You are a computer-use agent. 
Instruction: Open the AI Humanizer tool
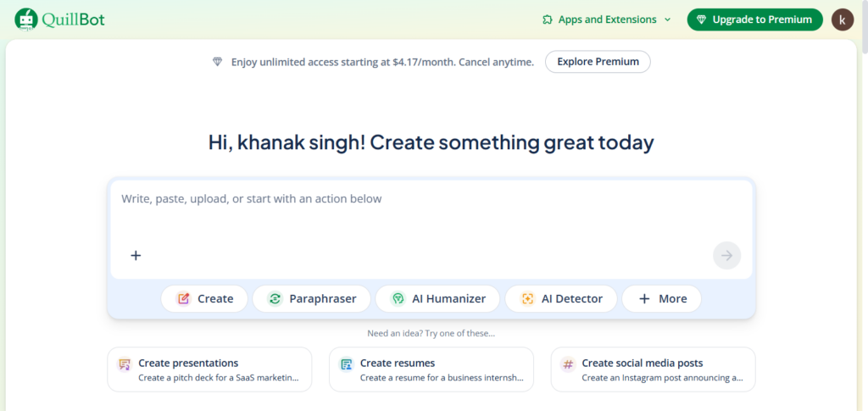[437, 298]
